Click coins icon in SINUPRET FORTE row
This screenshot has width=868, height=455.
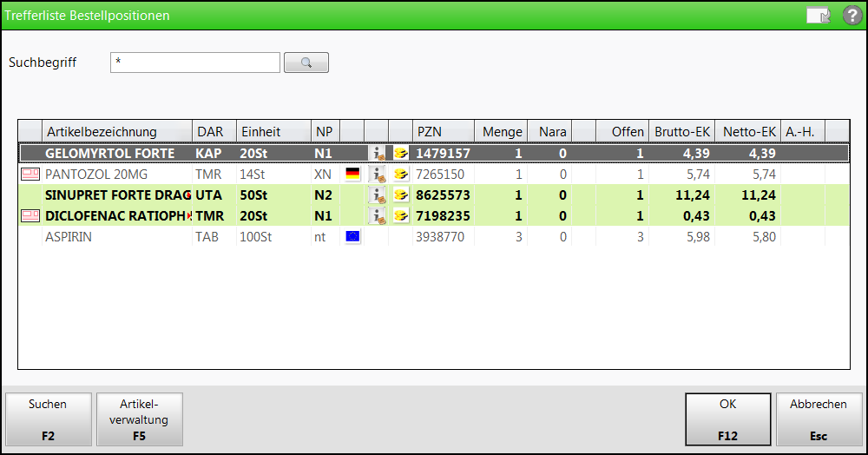pos(401,195)
